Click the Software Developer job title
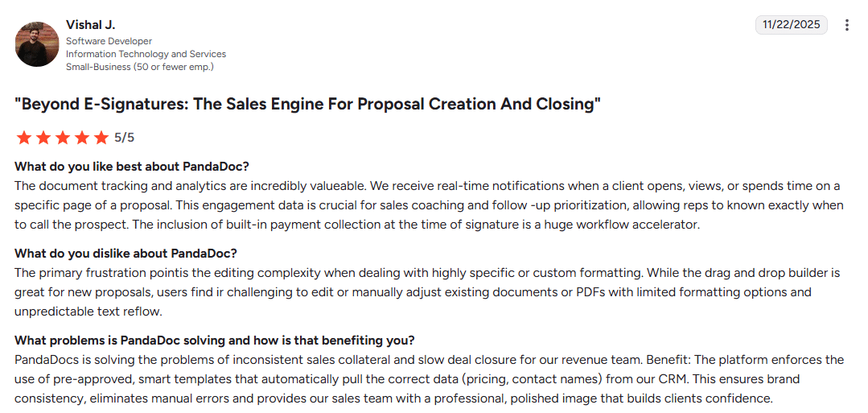 point(109,41)
